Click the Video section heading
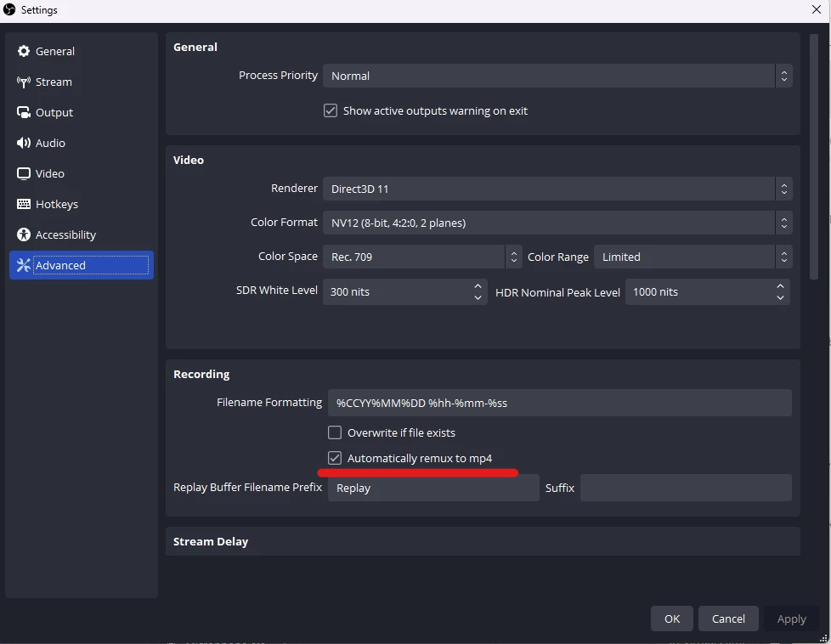831x644 pixels. (188, 160)
